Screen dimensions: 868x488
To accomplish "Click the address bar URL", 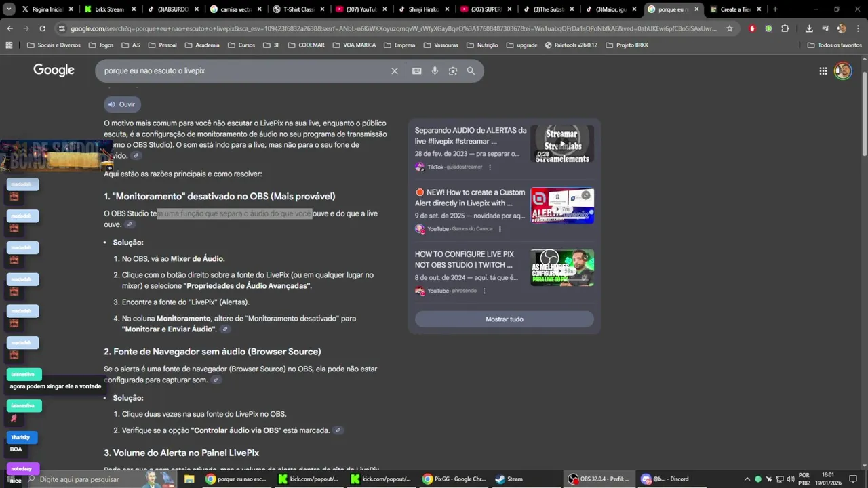I will (x=393, y=28).
